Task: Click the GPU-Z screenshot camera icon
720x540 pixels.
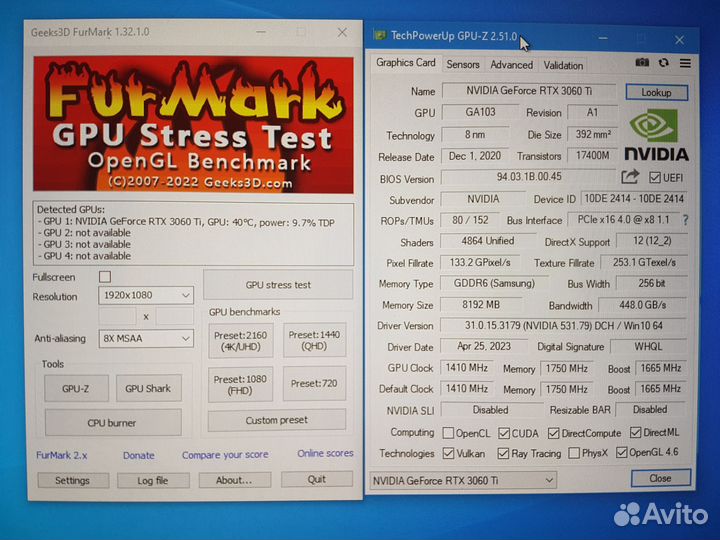Action: [x=642, y=63]
